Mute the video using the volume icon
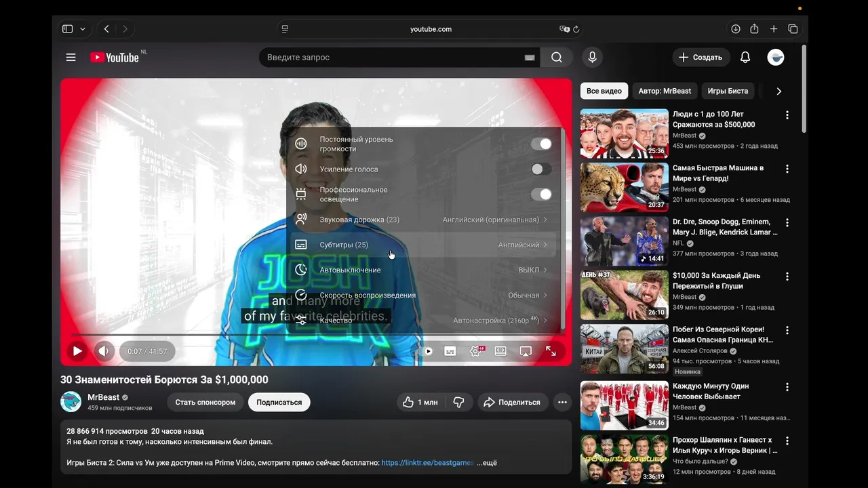Viewport: 868px width, 488px height. click(104, 351)
